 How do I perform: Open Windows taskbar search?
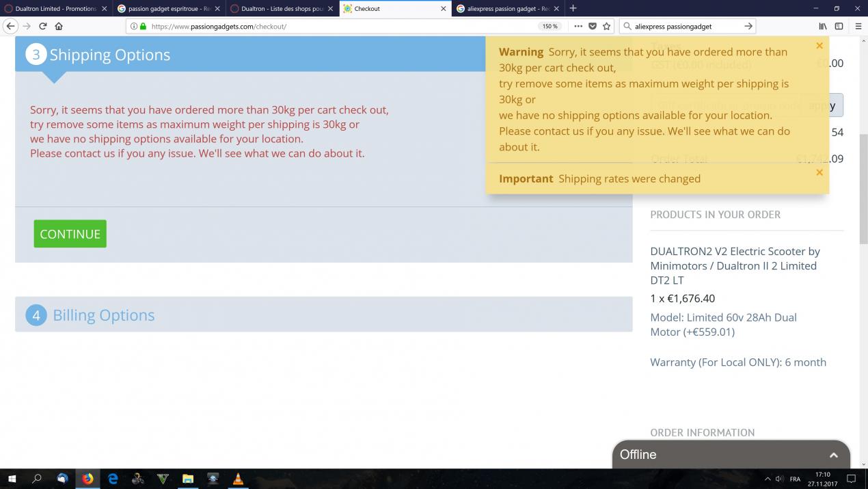pyautogui.click(x=37, y=479)
